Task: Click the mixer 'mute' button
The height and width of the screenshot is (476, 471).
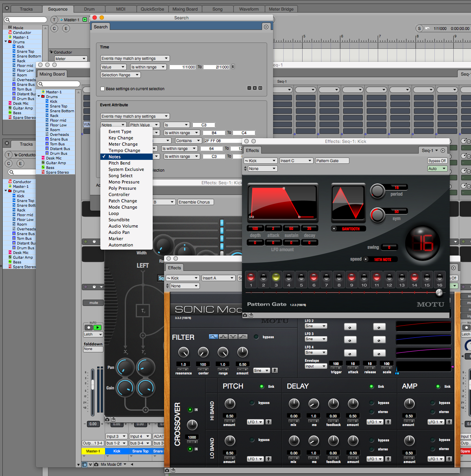Action: [x=93, y=303]
